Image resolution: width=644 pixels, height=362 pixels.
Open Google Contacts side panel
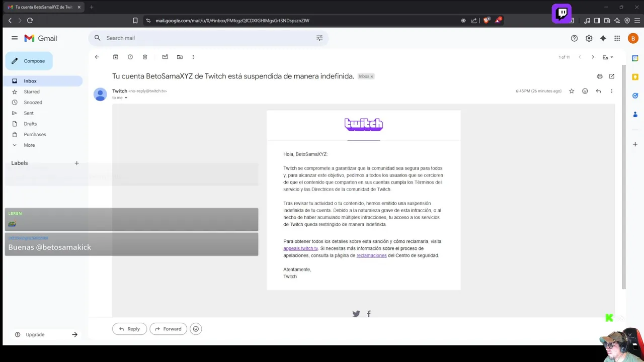coord(635,114)
